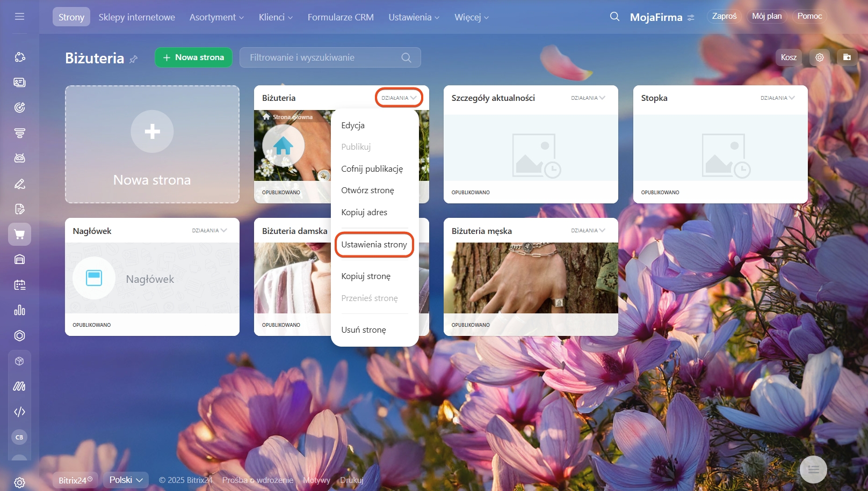Open the Kosz trash button
The width and height of the screenshot is (868, 491).
tap(789, 57)
